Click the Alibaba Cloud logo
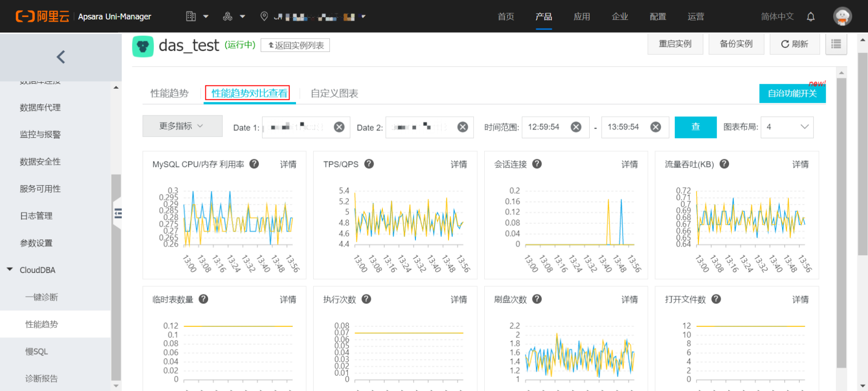The height and width of the screenshot is (391, 868). [x=42, y=16]
